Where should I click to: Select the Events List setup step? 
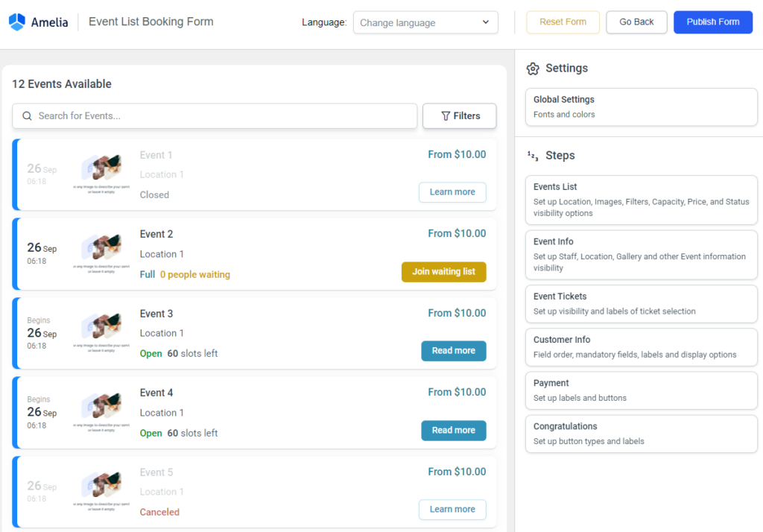[641, 200]
